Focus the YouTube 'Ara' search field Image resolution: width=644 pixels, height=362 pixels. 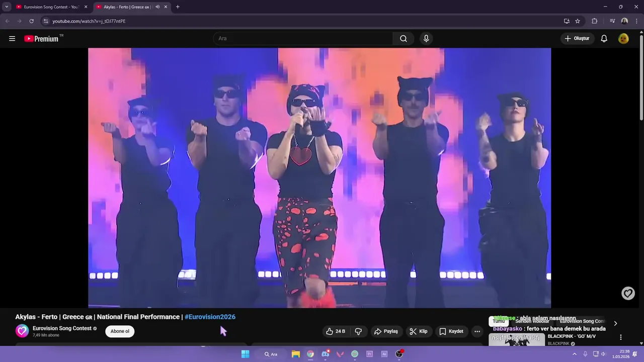click(x=303, y=39)
